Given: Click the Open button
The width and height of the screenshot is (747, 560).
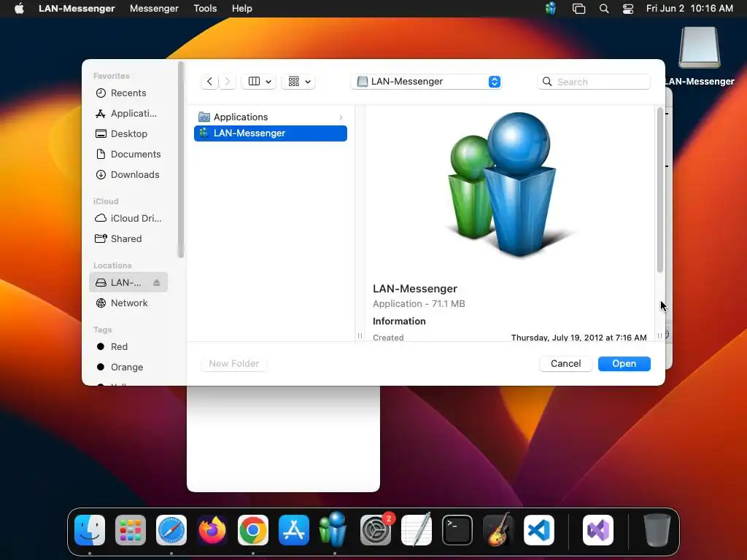Looking at the screenshot, I should (x=624, y=363).
